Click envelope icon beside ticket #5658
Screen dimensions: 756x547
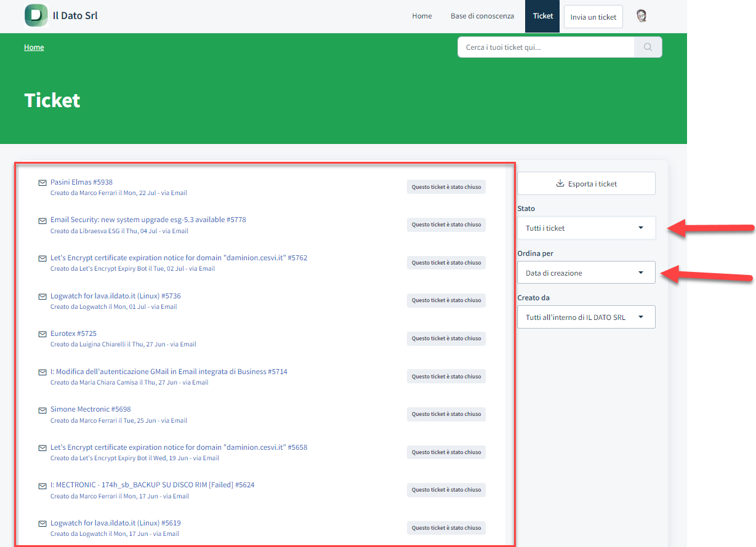point(42,448)
